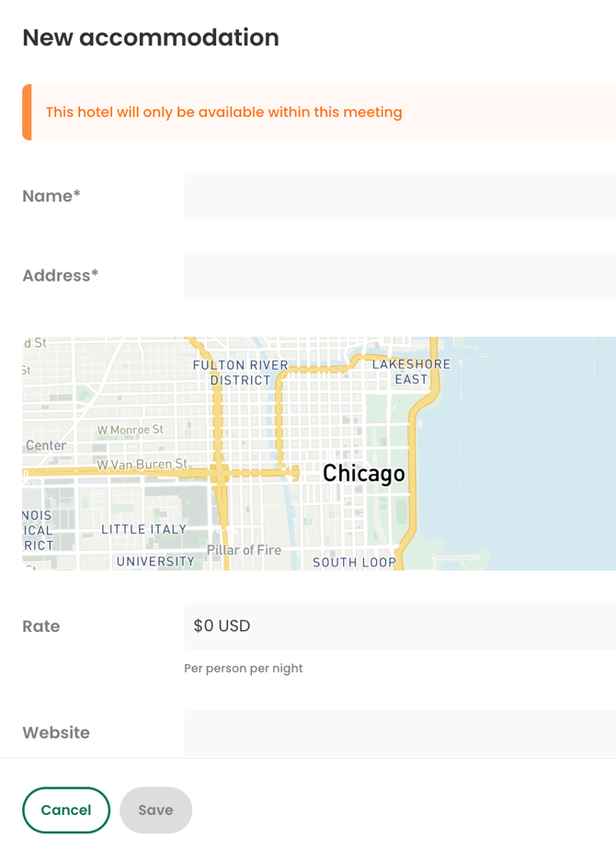Select Lakeshore East on the map
The image size is (616, 850).
click(x=411, y=372)
